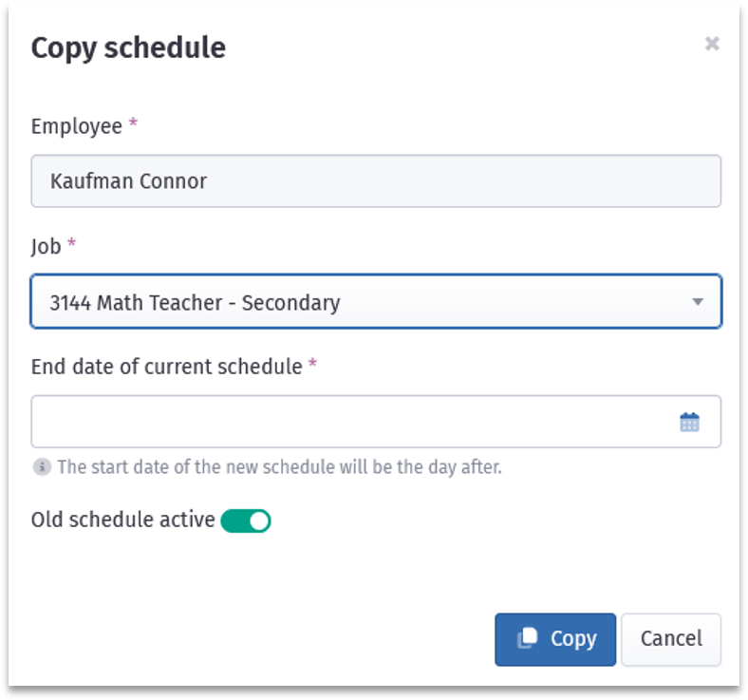748x700 pixels.
Task: Open the calendar date picker icon
Action: click(x=689, y=423)
